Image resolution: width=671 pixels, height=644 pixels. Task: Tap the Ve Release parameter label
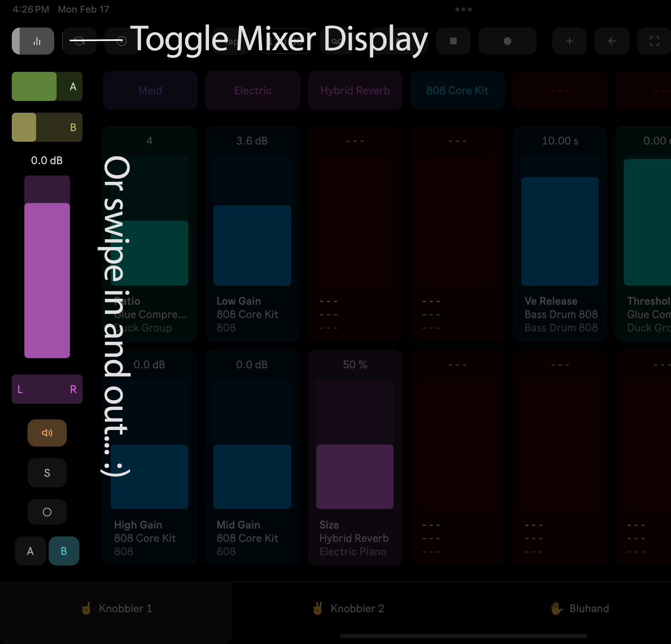point(551,301)
